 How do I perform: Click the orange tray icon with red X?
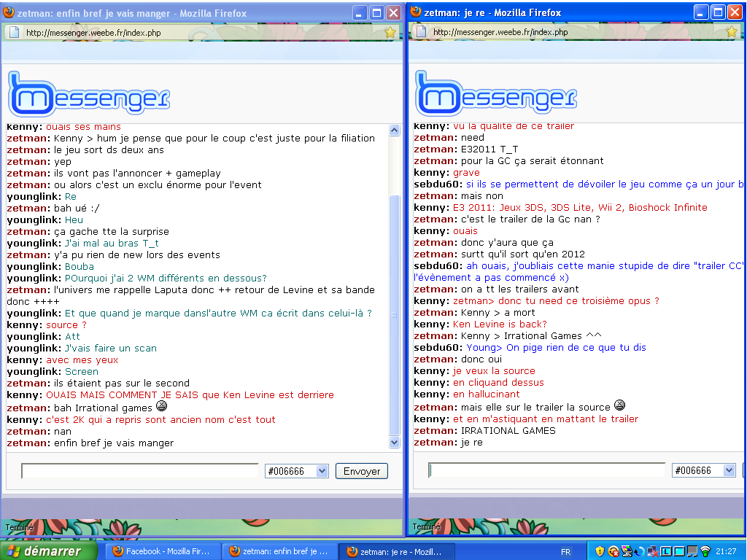click(x=613, y=551)
